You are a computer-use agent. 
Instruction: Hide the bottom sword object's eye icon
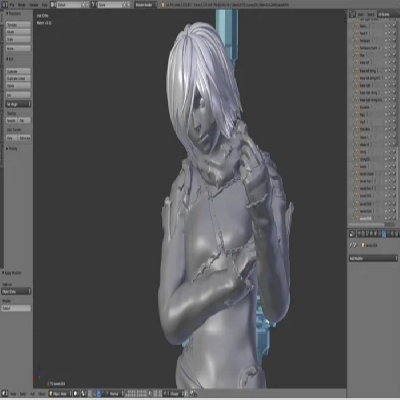tap(386, 218)
